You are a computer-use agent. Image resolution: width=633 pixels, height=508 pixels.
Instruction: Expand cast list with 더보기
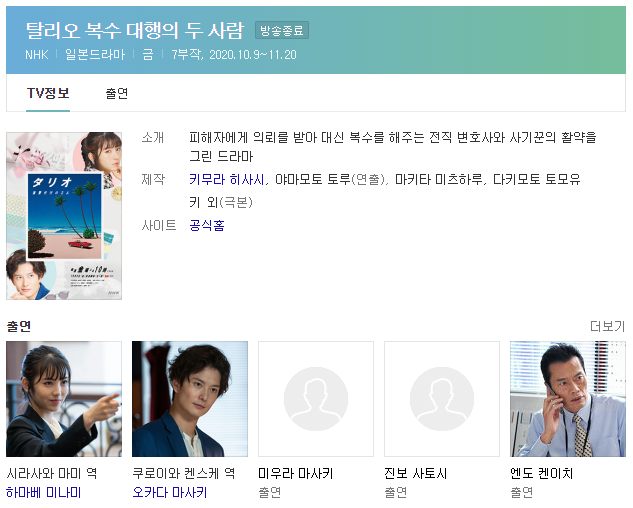click(607, 326)
